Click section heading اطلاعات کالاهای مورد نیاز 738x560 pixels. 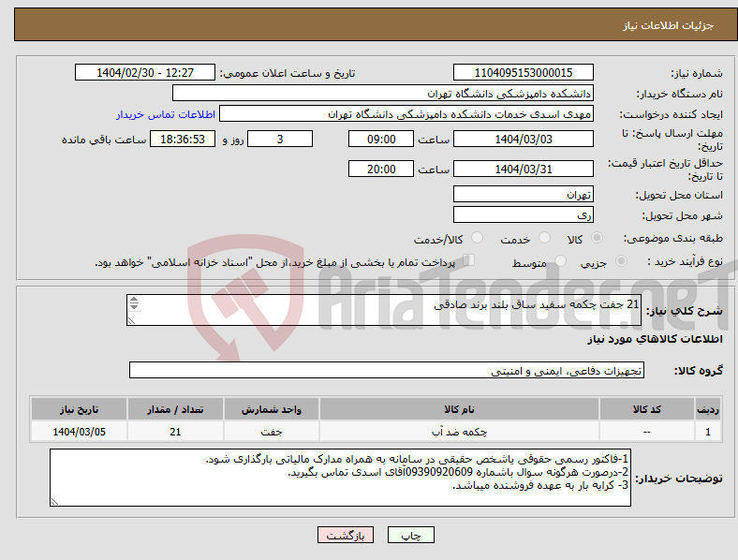(x=655, y=339)
